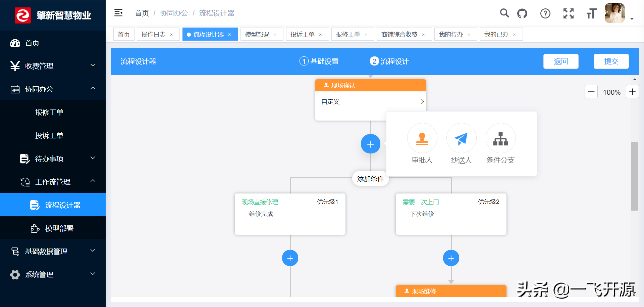Click 优先级1 label on left card
644x307 pixels.
(328, 202)
